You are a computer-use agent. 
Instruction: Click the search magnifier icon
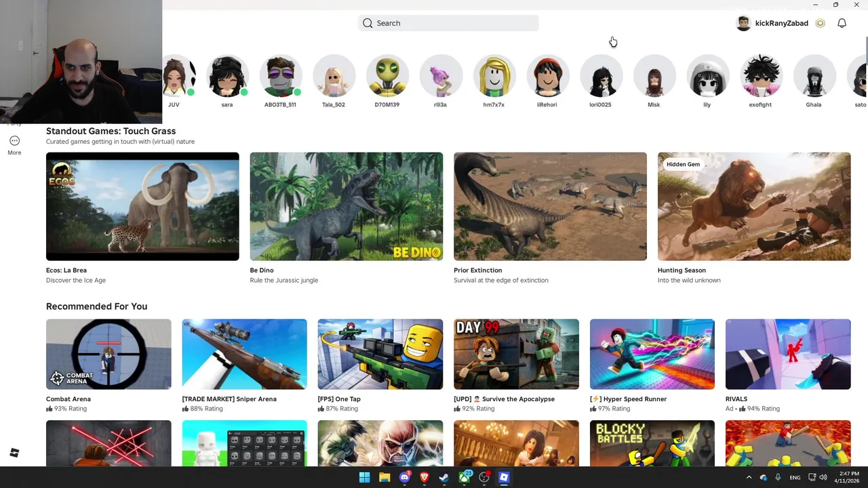(x=368, y=23)
